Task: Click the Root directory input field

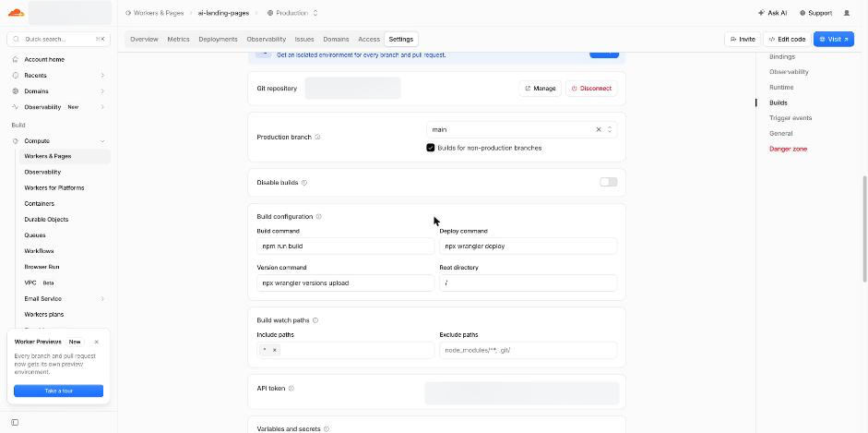Action: pos(529,283)
